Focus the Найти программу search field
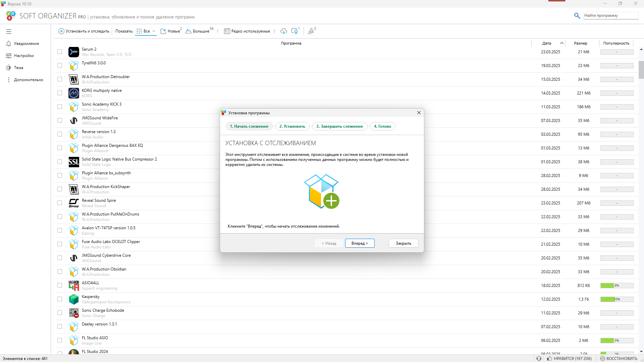The height and width of the screenshot is (362, 644). coord(610,15)
